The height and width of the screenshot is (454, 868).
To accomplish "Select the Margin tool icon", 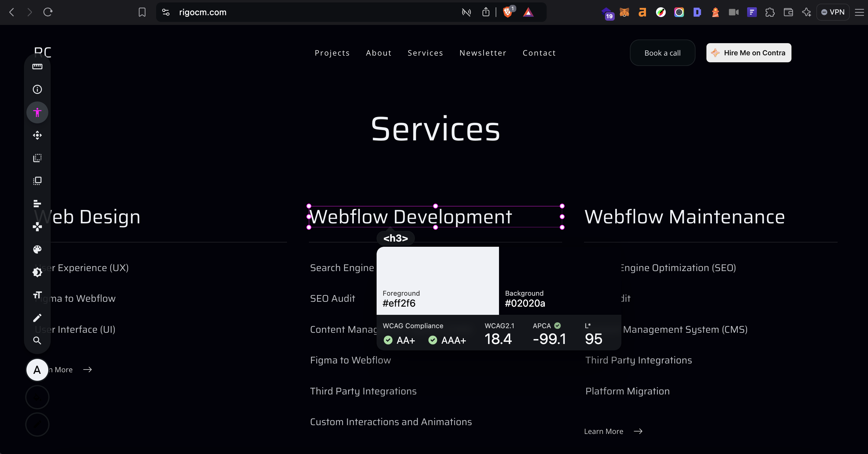I will click(37, 158).
